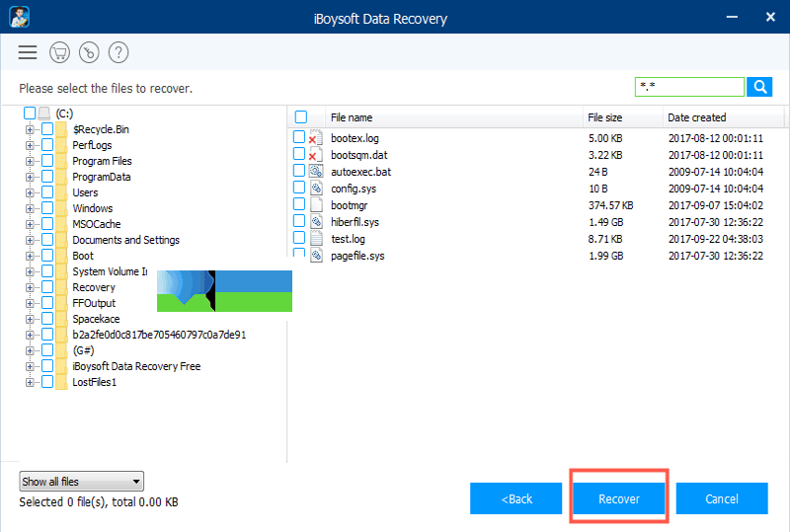Check the bootmgr checkbox

pos(299,204)
